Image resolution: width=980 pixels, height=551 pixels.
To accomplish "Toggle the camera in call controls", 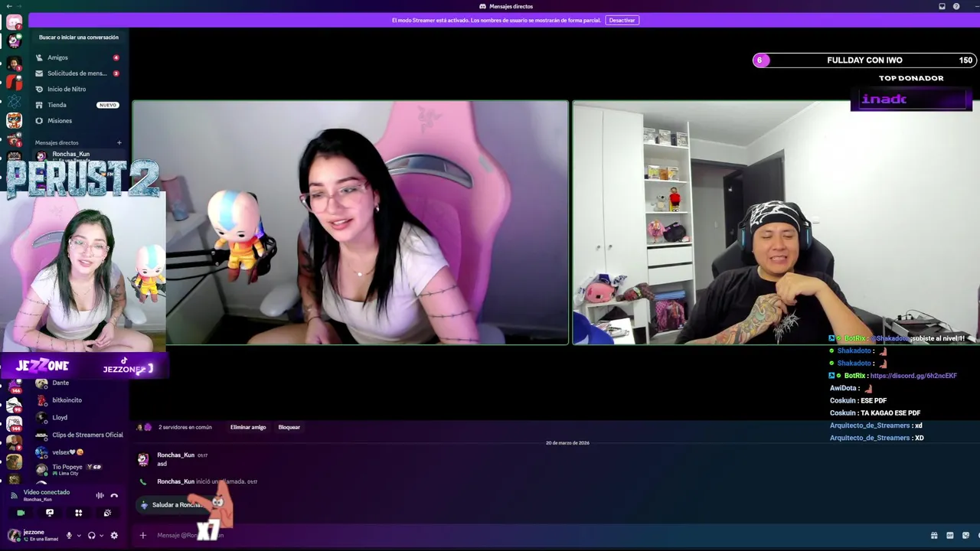I will click(x=21, y=513).
